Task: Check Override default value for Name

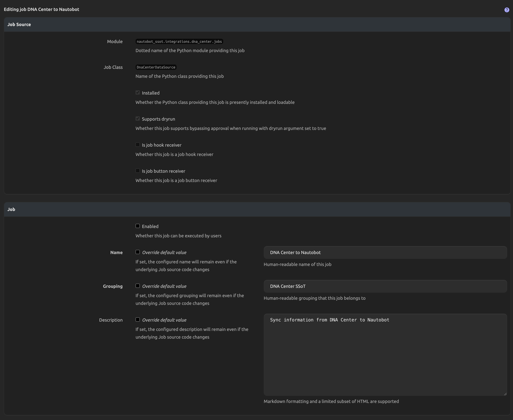Action: point(138,252)
